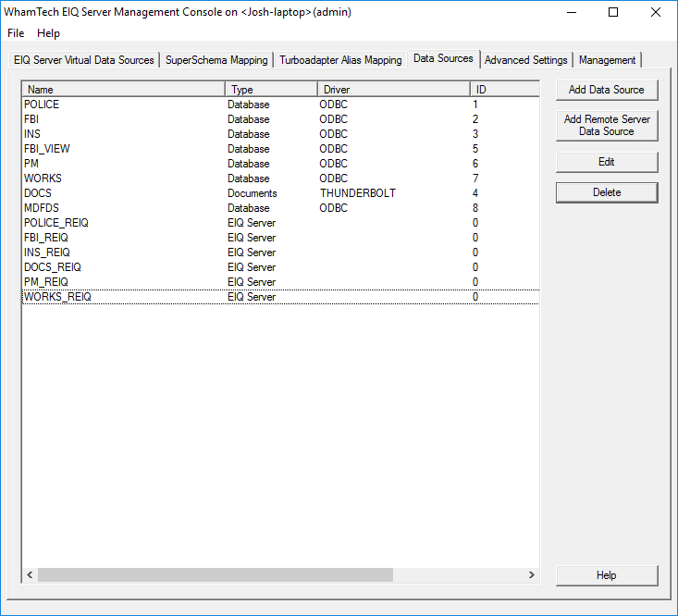Viewport: 678px width, 616px height.
Task: Open the Turboadapter Alias Mapping tab
Action: 340,60
